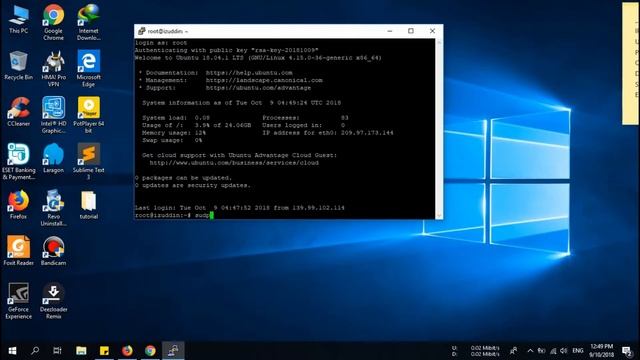
Task: Click the terminal prompt line with sudo
Action: (174, 215)
